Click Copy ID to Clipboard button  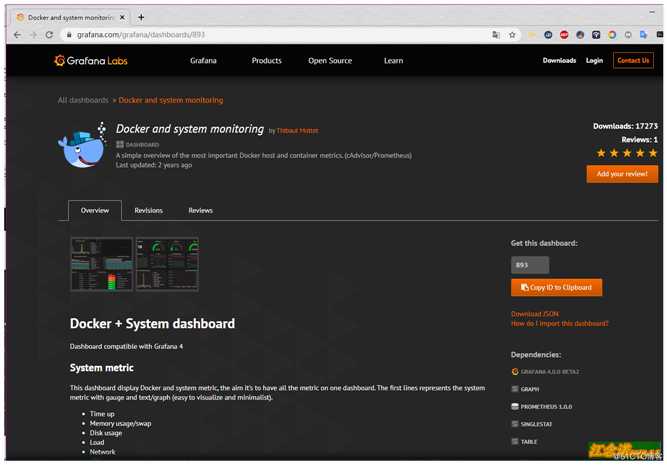pos(556,288)
